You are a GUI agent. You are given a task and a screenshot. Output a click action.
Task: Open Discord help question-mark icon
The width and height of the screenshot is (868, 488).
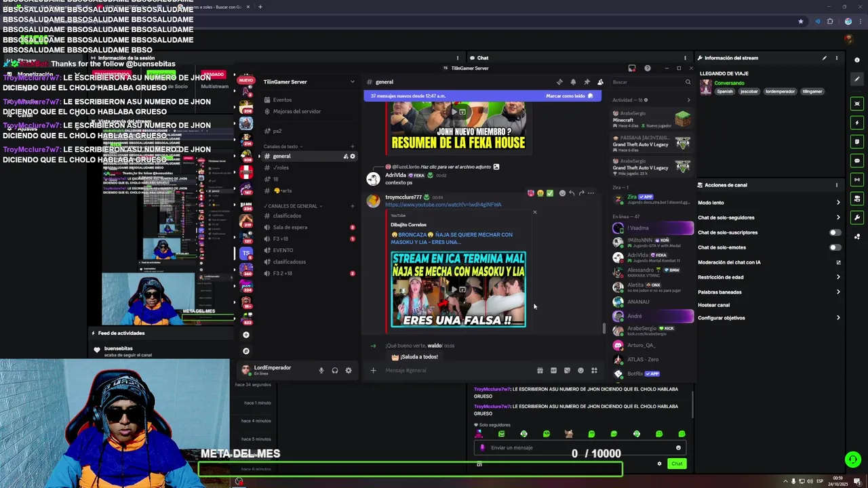point(647,68)
